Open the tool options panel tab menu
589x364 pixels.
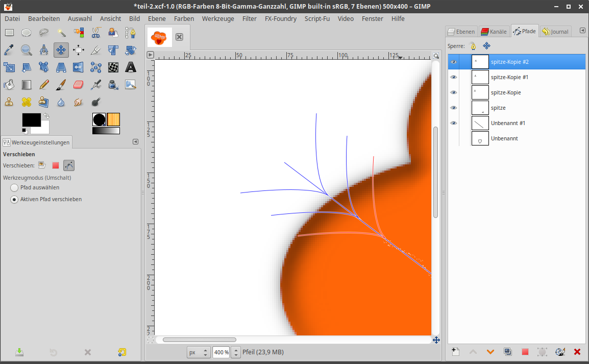pyautogui.click(x=135, y=142)
